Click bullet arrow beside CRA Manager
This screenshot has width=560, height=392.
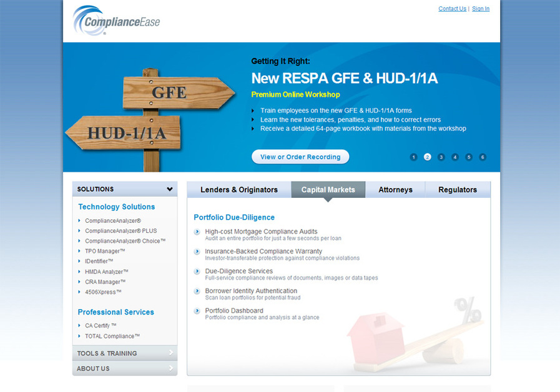click(79, 282)
